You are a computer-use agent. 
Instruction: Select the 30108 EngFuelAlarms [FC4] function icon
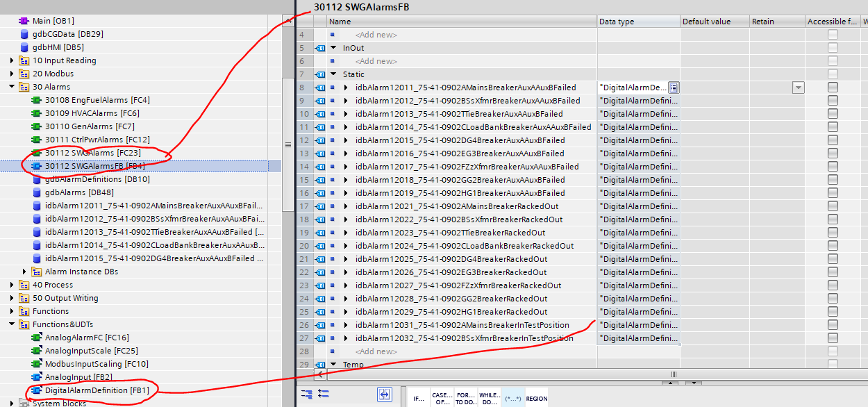[x=37, y=100]
